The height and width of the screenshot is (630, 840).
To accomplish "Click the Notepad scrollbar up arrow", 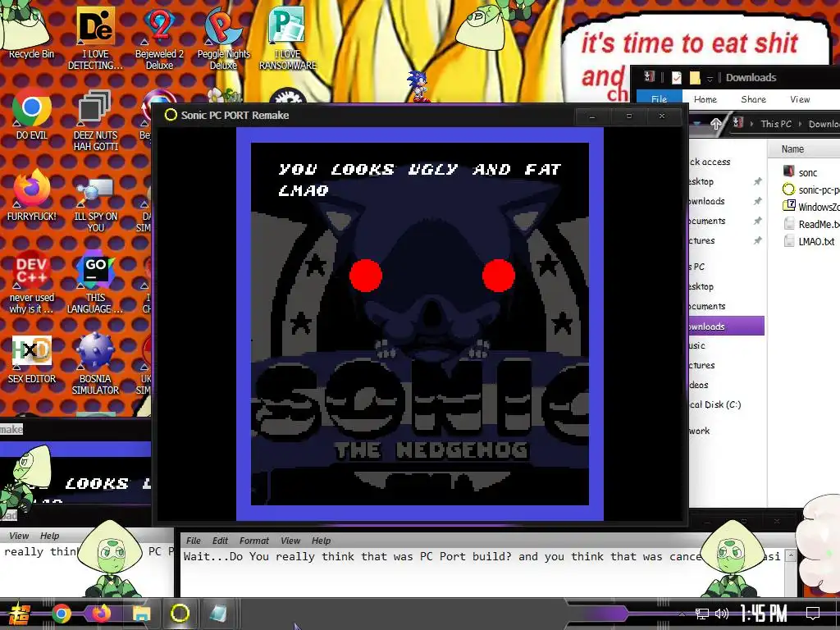I will click(790, 555).
